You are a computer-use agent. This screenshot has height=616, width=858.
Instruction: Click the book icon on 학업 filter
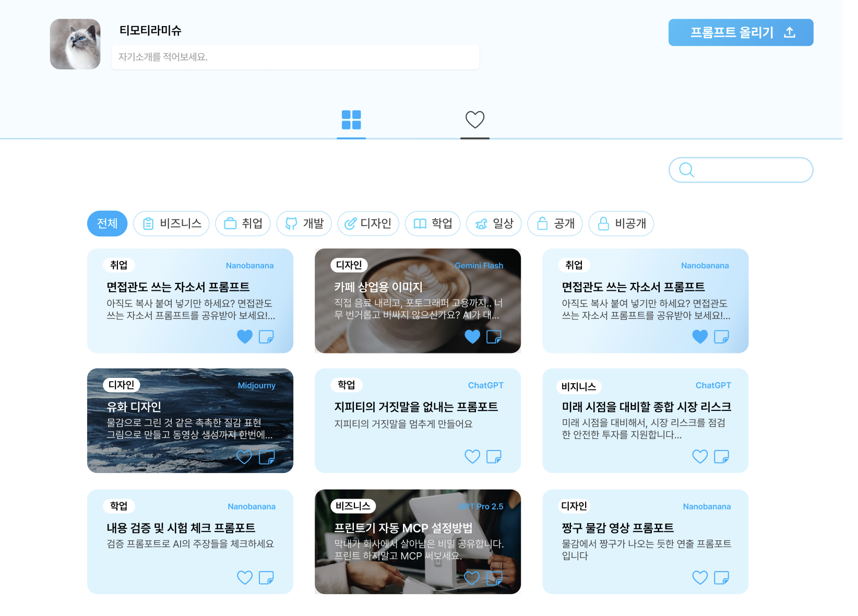click(419, 223)
